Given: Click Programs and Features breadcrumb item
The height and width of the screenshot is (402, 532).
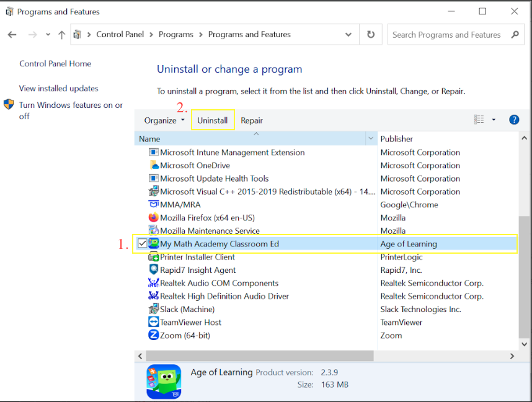Looking at the screenshot, I should [x=249, y=34].
